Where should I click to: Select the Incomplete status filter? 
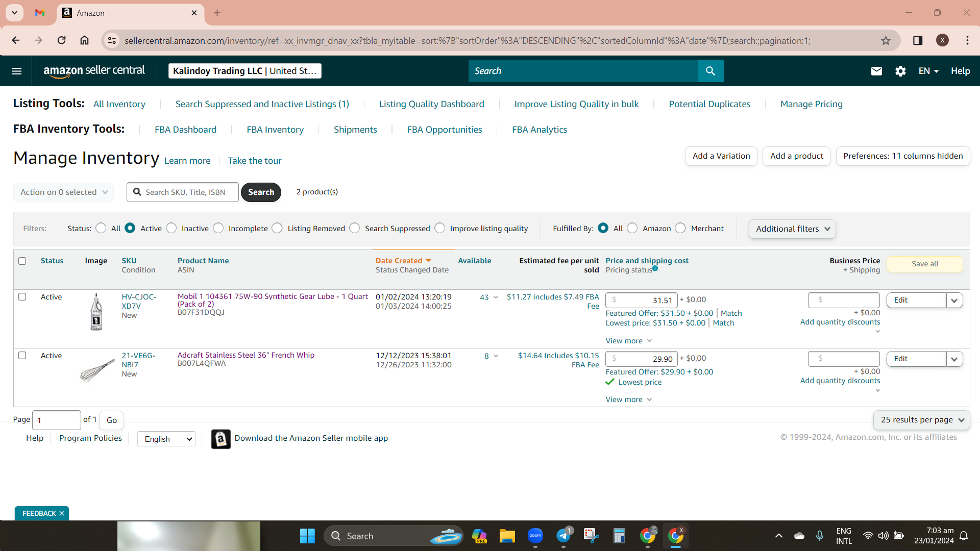[x=218, y=228]
